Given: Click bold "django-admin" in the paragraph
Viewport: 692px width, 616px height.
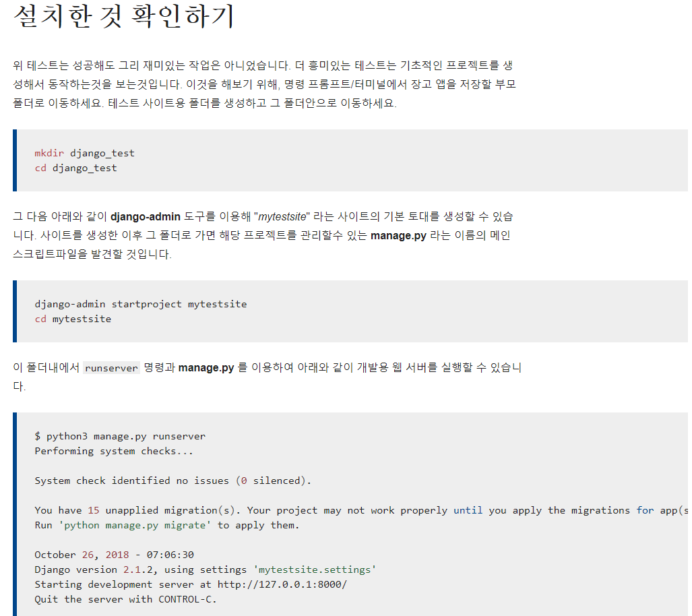Looking at the screenshot, I should (x=145, y=217).
